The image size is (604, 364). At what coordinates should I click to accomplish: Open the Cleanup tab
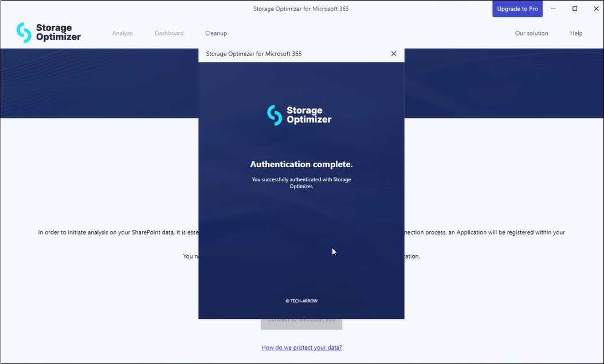point(216,33)
